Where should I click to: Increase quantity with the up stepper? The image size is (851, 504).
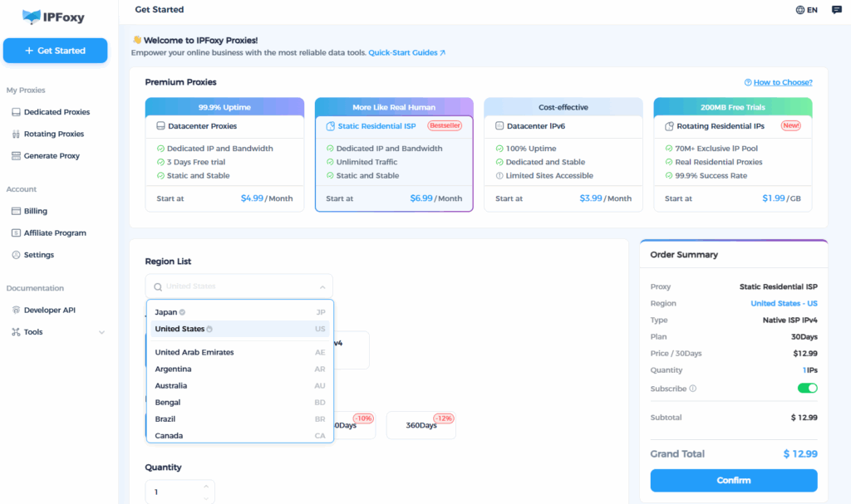[205, 487]
